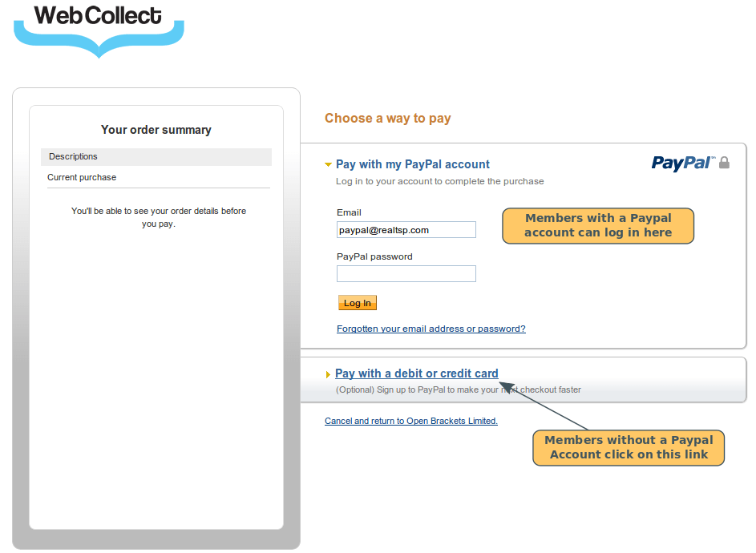The width and height of the screenshot is (756, 553).
Task: Expand the Pay with a debit or credit card section
Action: [416, 373]
